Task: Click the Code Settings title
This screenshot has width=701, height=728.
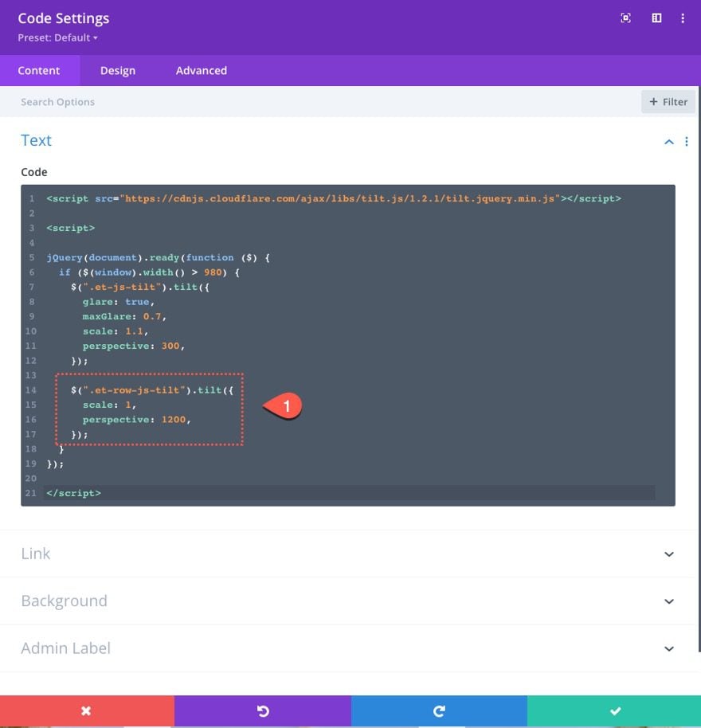Action: click(64, 18)
